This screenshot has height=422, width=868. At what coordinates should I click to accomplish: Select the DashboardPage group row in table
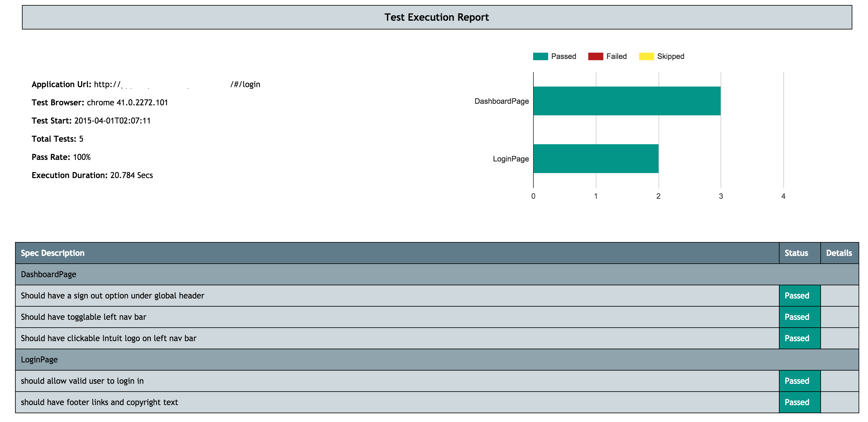pos(49,274)
